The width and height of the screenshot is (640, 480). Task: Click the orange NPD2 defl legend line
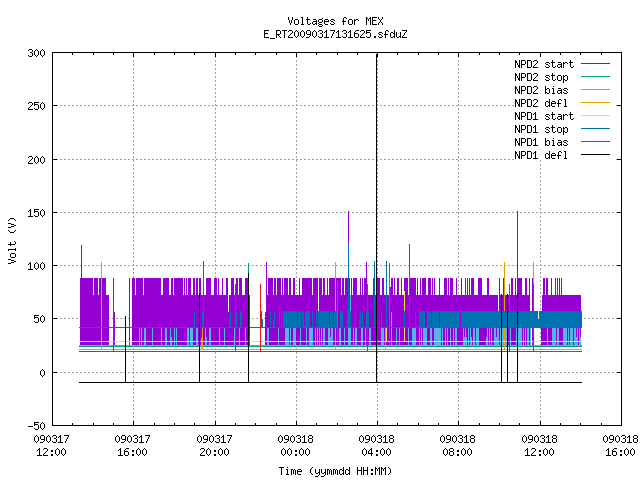pyautogui.click(x=596, y=102)
